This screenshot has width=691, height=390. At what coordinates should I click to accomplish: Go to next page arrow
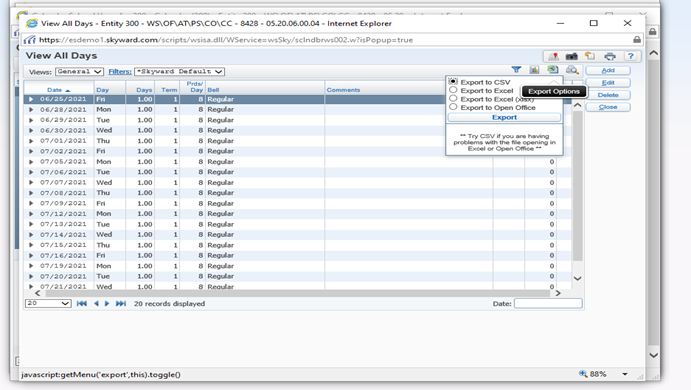107,303
